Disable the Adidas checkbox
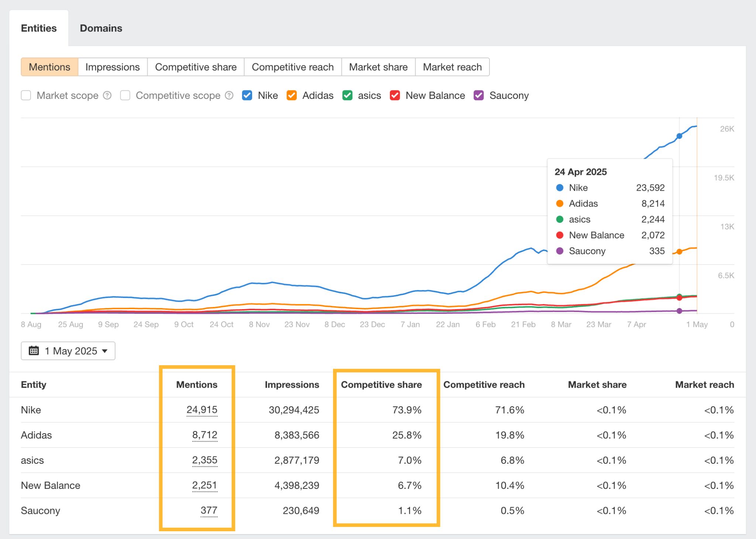756x539 pixels. [x=292, y=95]
